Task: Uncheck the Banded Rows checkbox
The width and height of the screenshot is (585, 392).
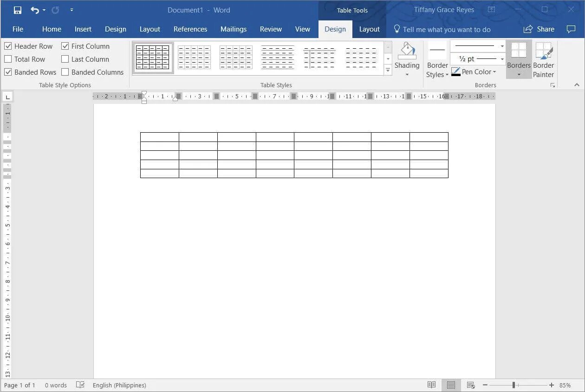Action: (8, 72)
